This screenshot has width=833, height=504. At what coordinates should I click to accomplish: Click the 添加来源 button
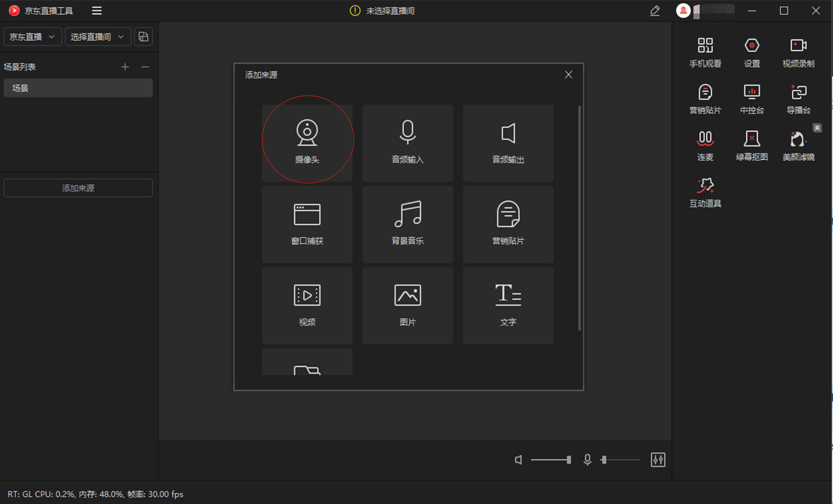(78, 188)
